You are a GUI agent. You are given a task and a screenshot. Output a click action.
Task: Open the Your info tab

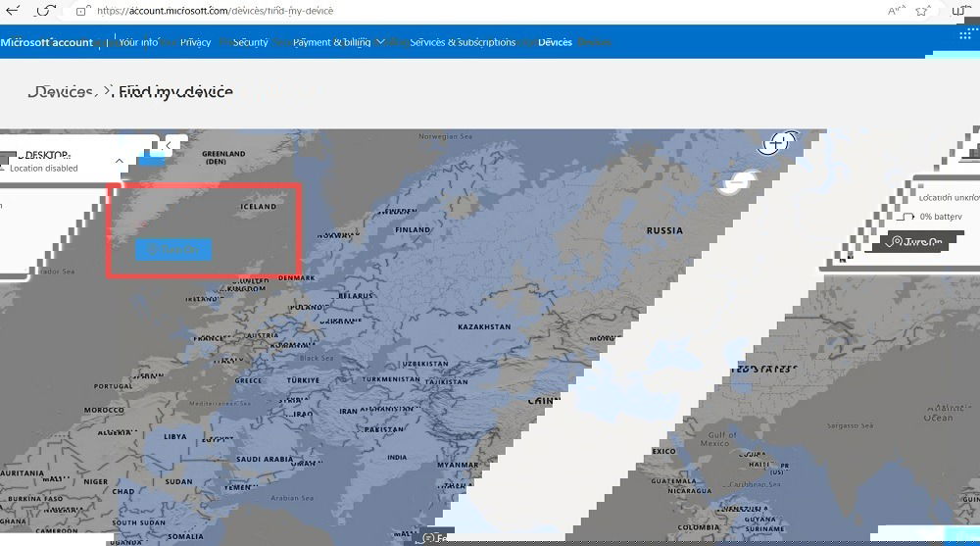[138, 42]
